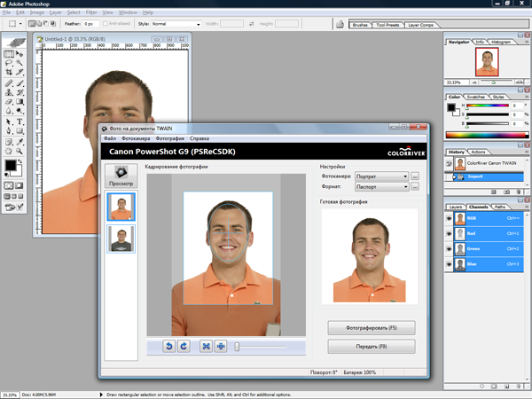Click the Feather input field
532x399 pixels.
pyautogui.click(x=91, y=24)
